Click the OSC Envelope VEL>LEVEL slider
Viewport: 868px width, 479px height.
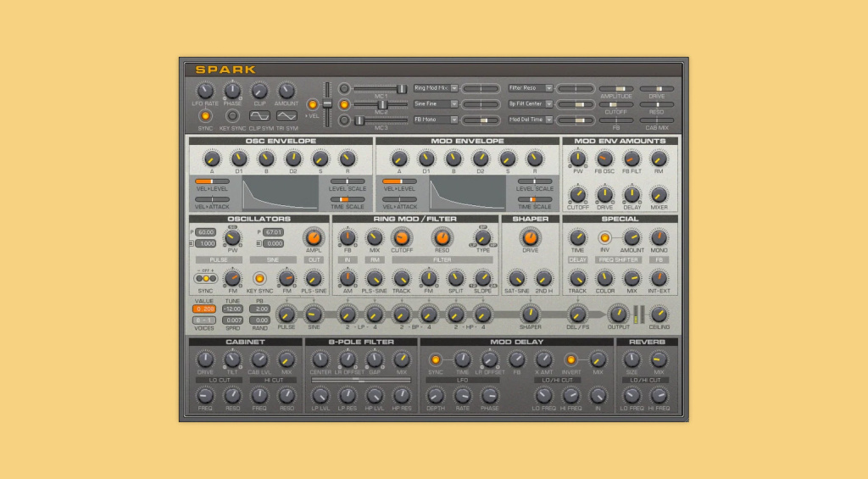pos(212,181)
